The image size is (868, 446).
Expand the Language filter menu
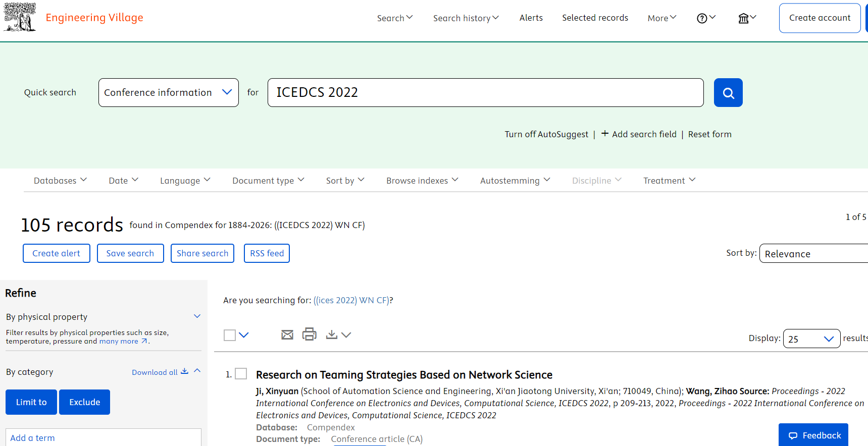coord(185,181)
